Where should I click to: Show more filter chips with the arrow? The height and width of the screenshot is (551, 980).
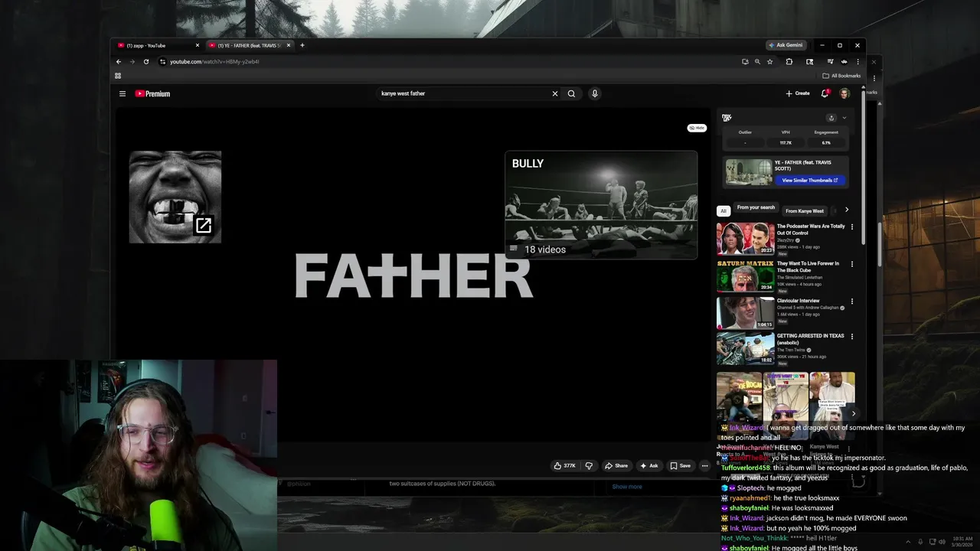846,210
